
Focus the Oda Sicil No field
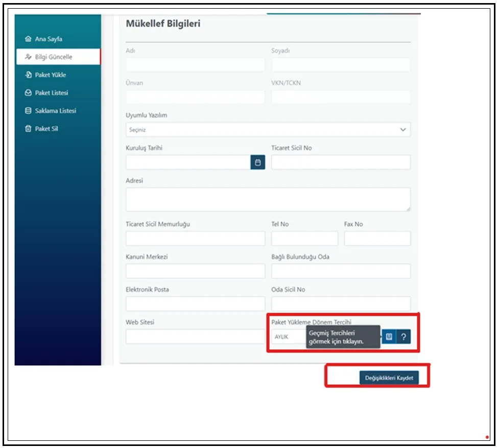tap(341, 304)
